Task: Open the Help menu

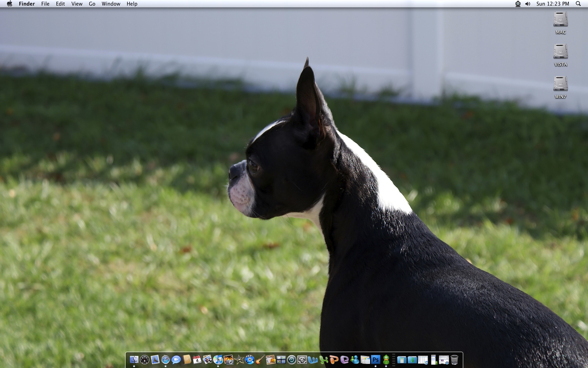Action: [x=132, y=4]
